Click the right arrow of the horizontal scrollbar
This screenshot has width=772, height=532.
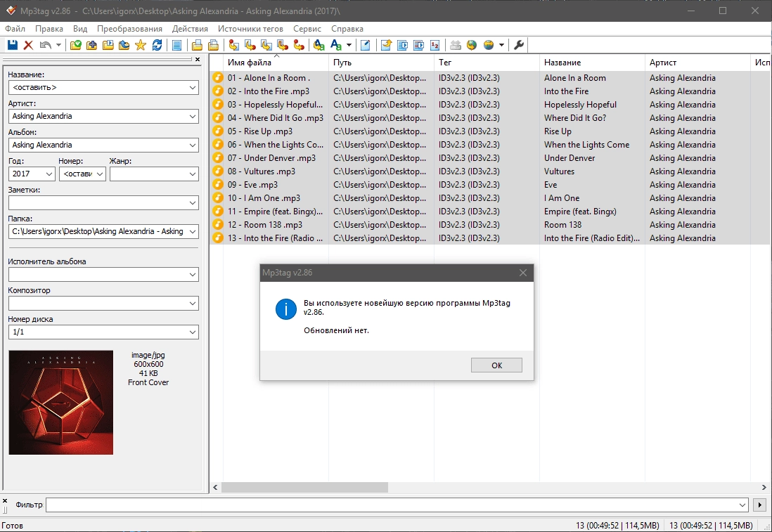(764, 487)
